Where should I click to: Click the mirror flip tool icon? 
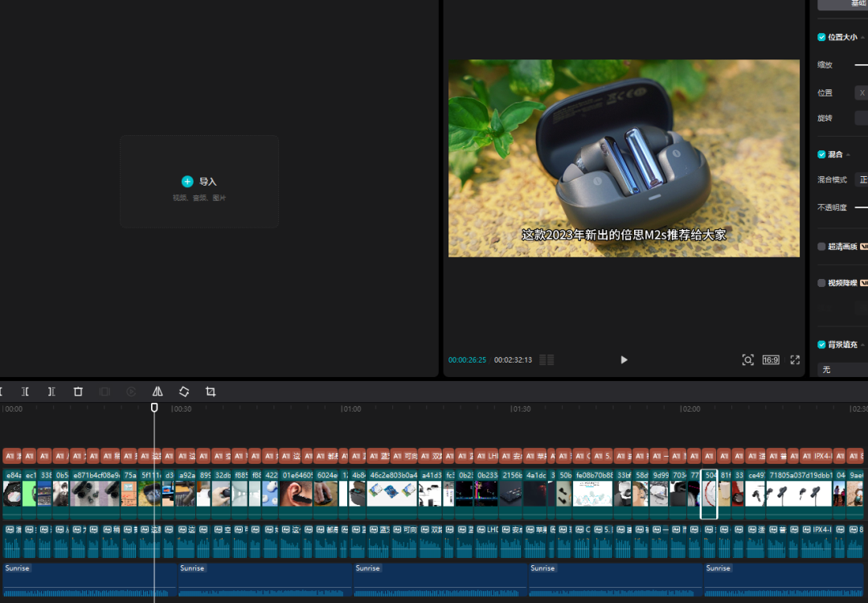[158, 392]
